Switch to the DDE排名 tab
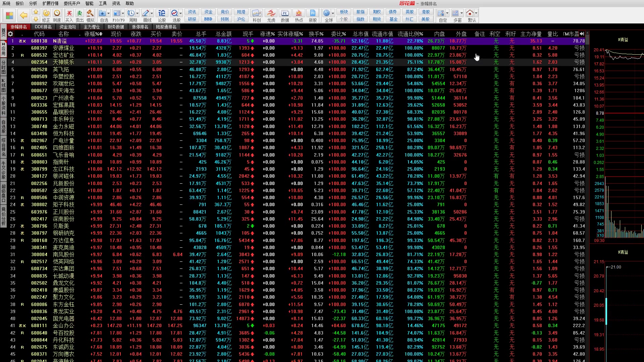The width and height of the screenshot is (644, 362). pyautogui.click(x=43, y=27)
